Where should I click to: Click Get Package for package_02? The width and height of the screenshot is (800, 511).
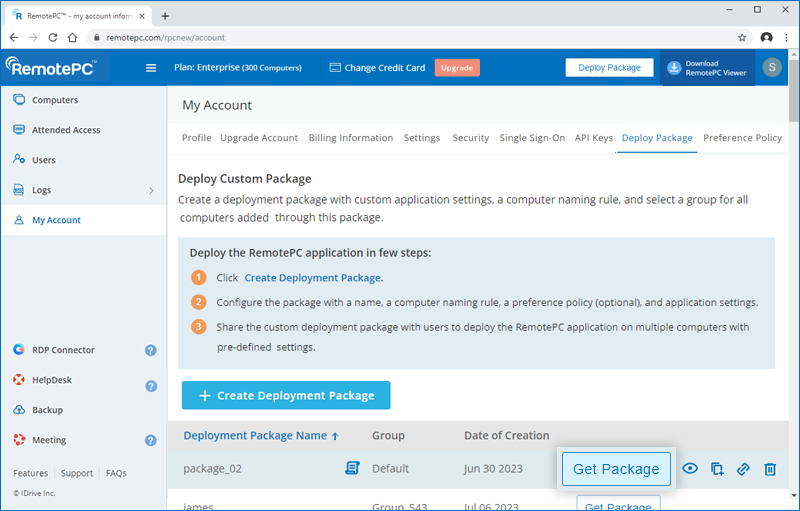coord(616,469)
